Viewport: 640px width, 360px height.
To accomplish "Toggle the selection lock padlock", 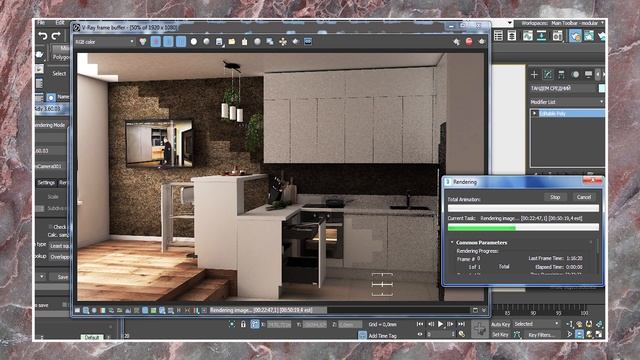I will point(243,324).
